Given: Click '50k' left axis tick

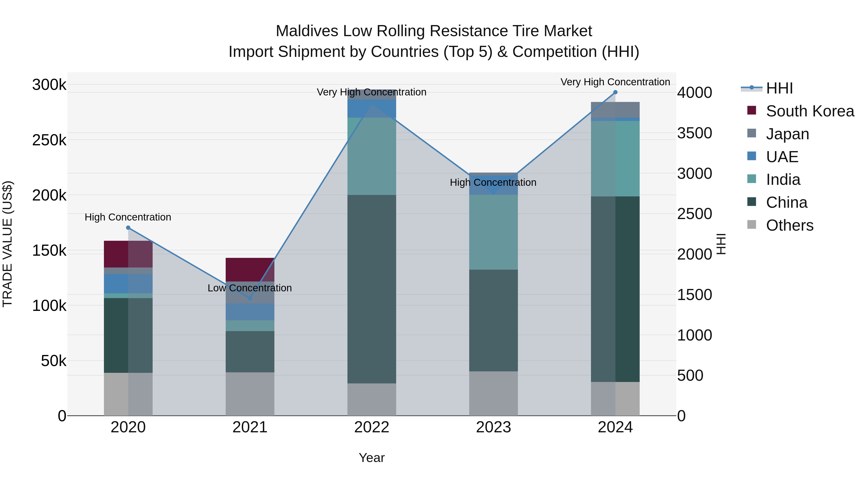Looking at the screenshot, I should (54, 361).
